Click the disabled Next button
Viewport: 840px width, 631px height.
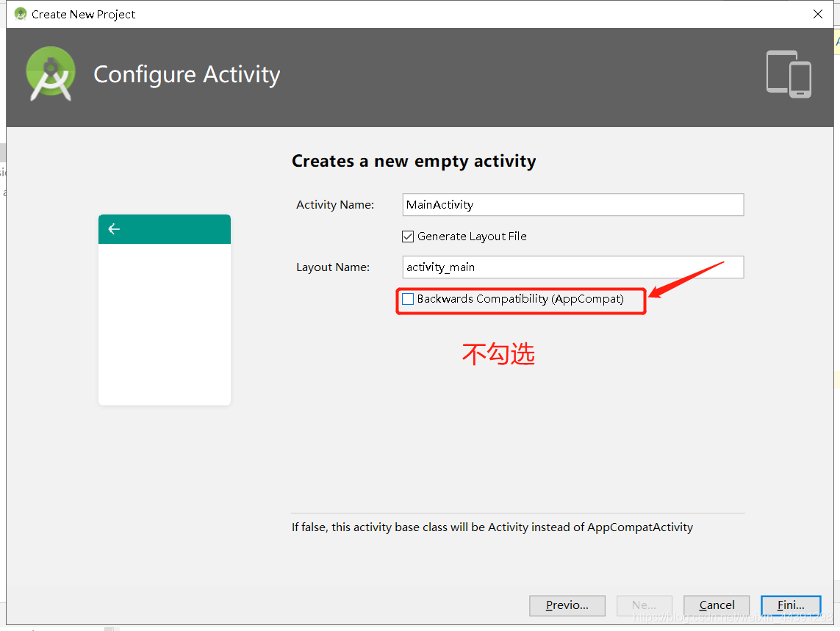click(644, 605)
